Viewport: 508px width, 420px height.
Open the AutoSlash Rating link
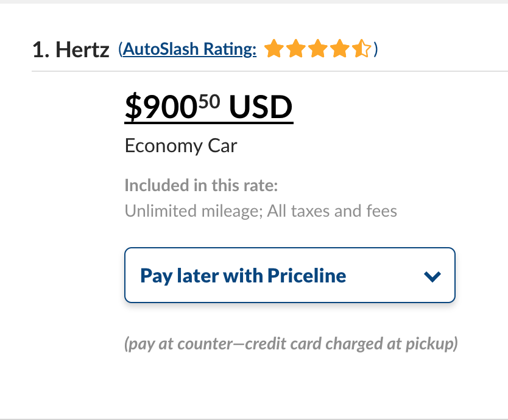point(189,49)
